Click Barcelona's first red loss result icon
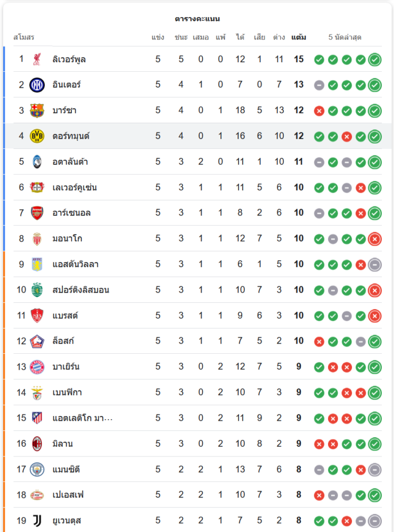 point(319,111)
